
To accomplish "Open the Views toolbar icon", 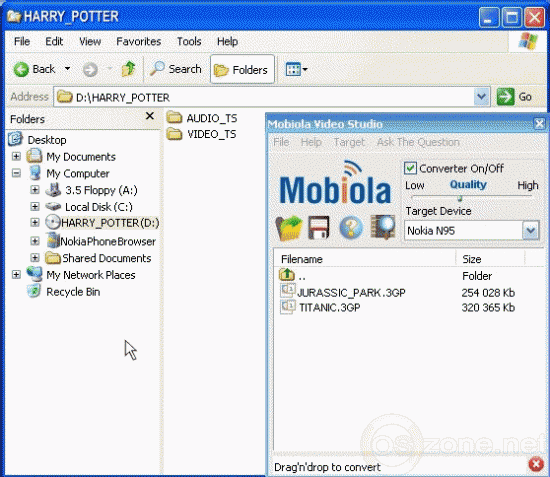I will tap(296, 69).
